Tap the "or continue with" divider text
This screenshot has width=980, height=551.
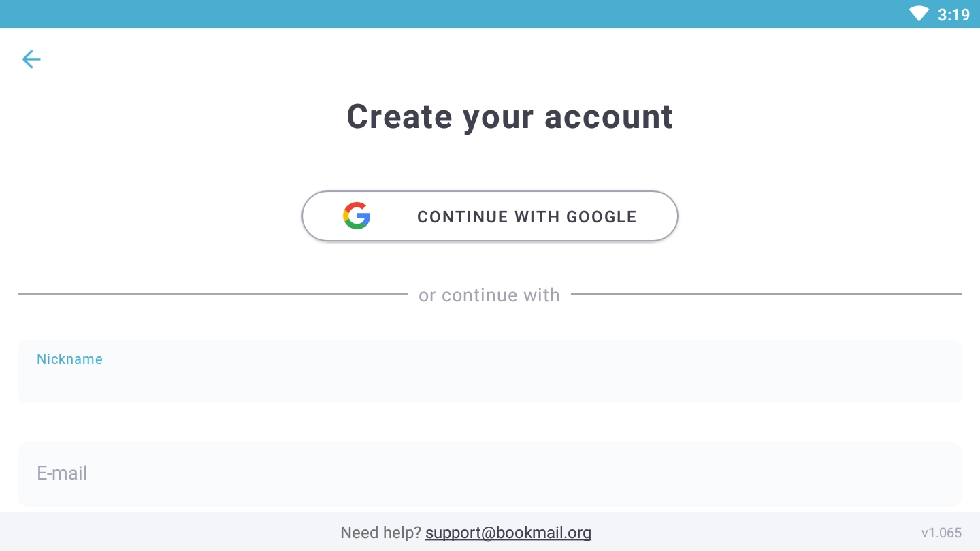(489, 295)
